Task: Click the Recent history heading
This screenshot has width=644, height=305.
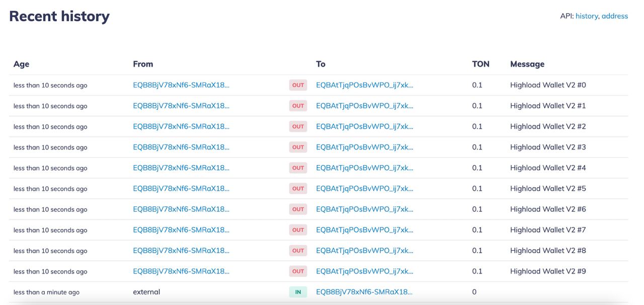Action: click(59, 16)
